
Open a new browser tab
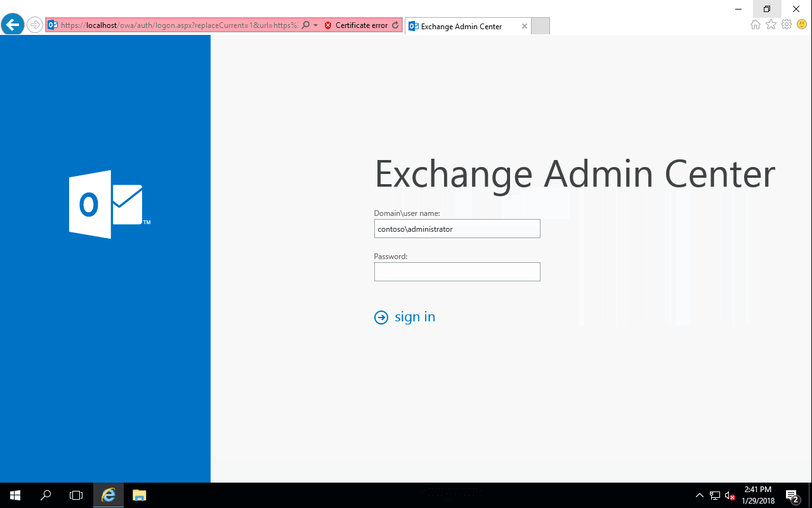click(540, 26)
